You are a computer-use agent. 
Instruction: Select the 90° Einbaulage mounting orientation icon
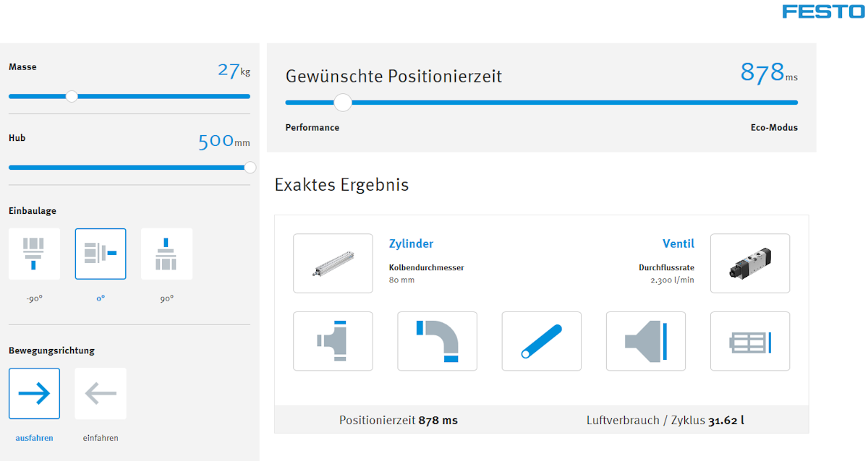166,254
